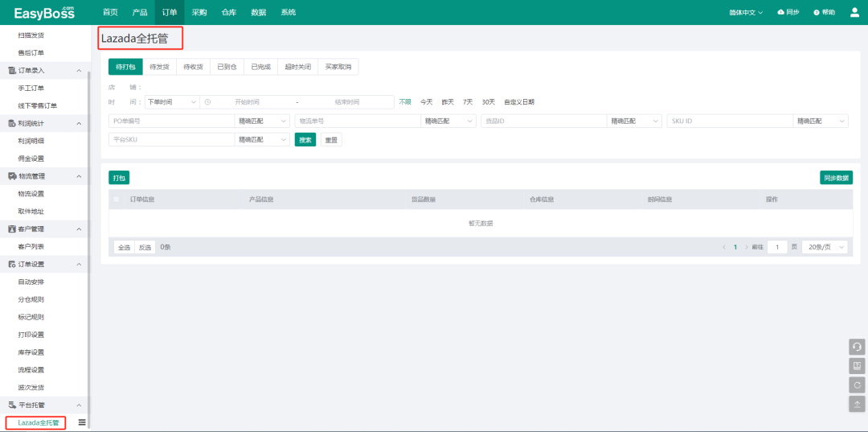This screenshot has height=432, width=868.
Task: Tick the table header select-all checkbox
Action: [117, 200]
